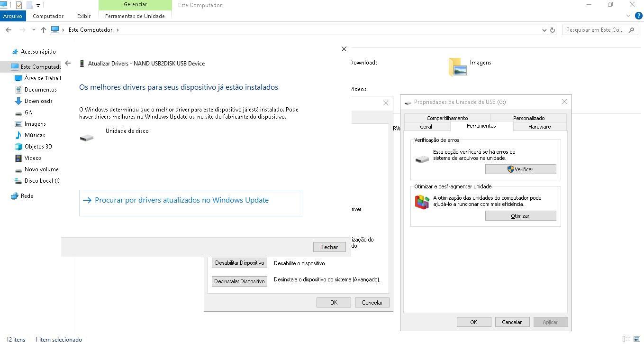Click Procurar por drivers atualizados no Windows Update

pyautogui.click(x=191, y=203)
